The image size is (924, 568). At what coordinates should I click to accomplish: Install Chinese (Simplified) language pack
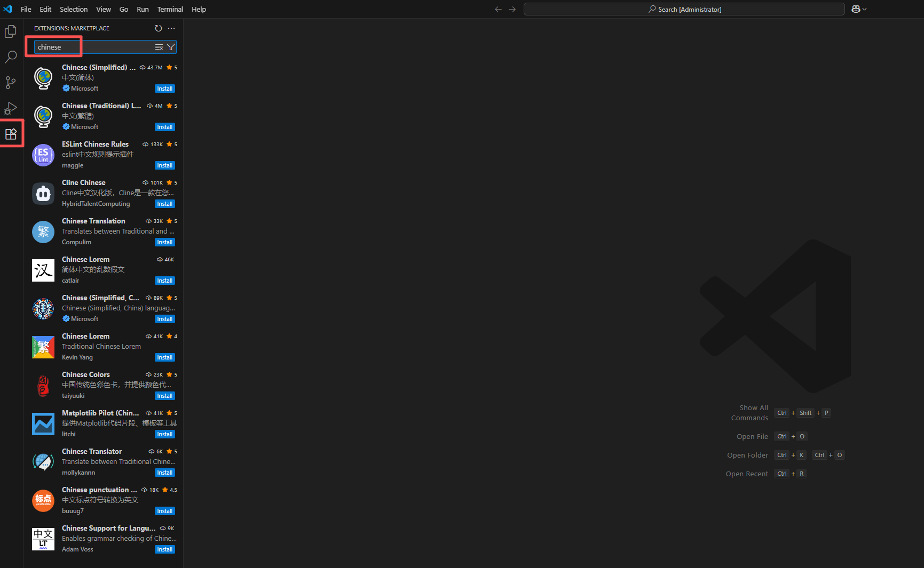coord(165,89)
